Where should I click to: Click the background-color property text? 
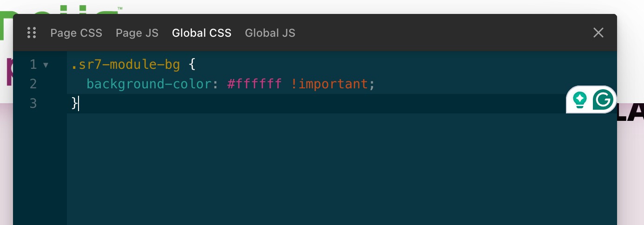tap(150, 84)
